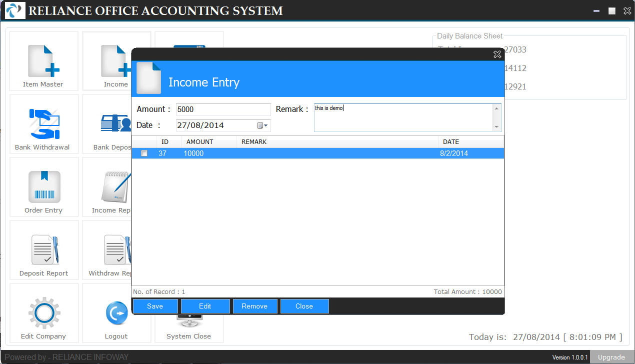This screenshot has width=635, height=364.
Task: Focus the Amount input field
Action: pyautogui.click(x=223, y=109)
